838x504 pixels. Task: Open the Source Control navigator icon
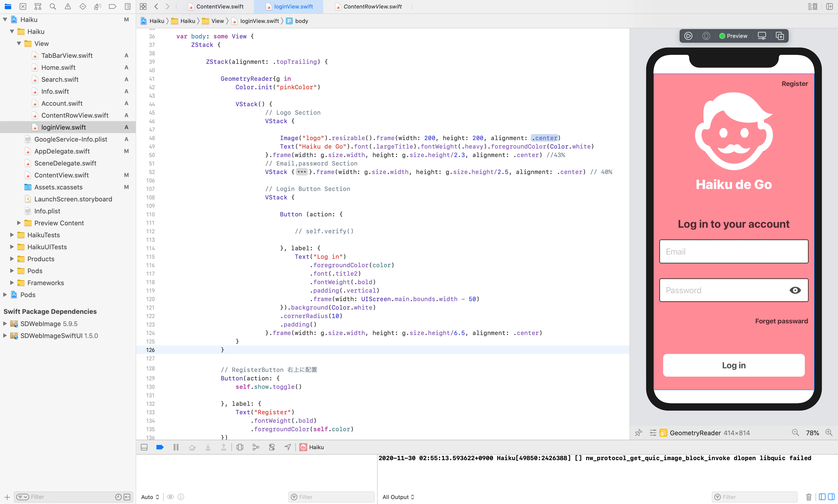(x=23, y=6)
